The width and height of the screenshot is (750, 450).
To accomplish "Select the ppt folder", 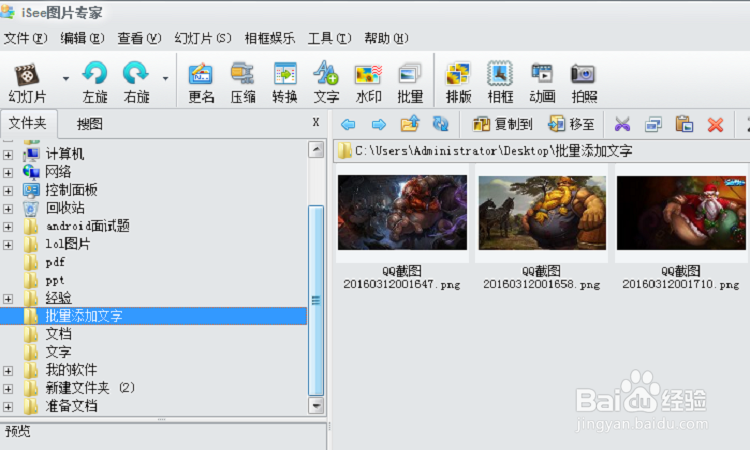I will [55, 280].
